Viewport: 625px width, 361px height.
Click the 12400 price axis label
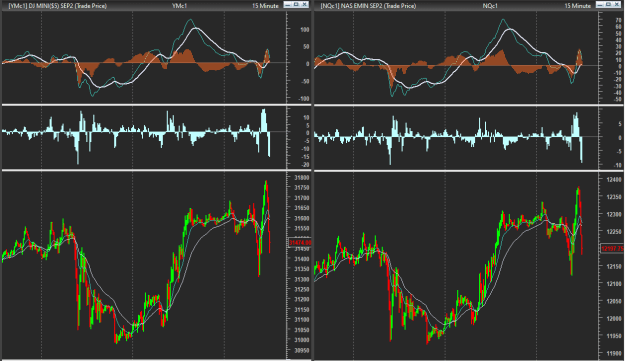click(x=614, y=180)
